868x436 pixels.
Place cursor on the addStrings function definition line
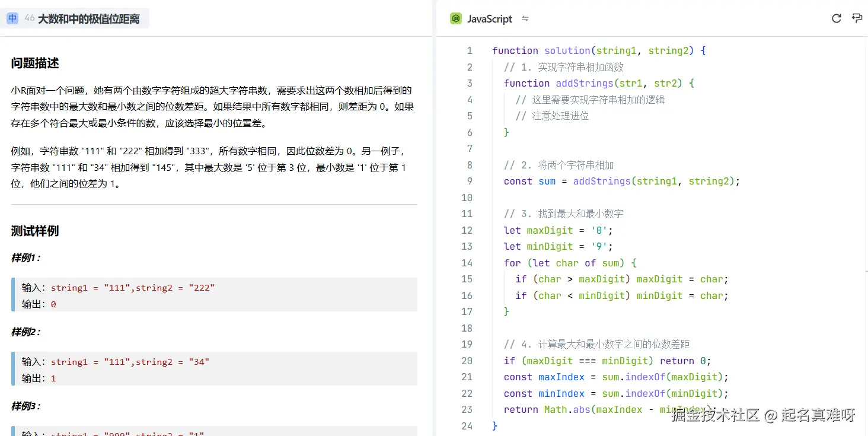click(x=598, y=84)
